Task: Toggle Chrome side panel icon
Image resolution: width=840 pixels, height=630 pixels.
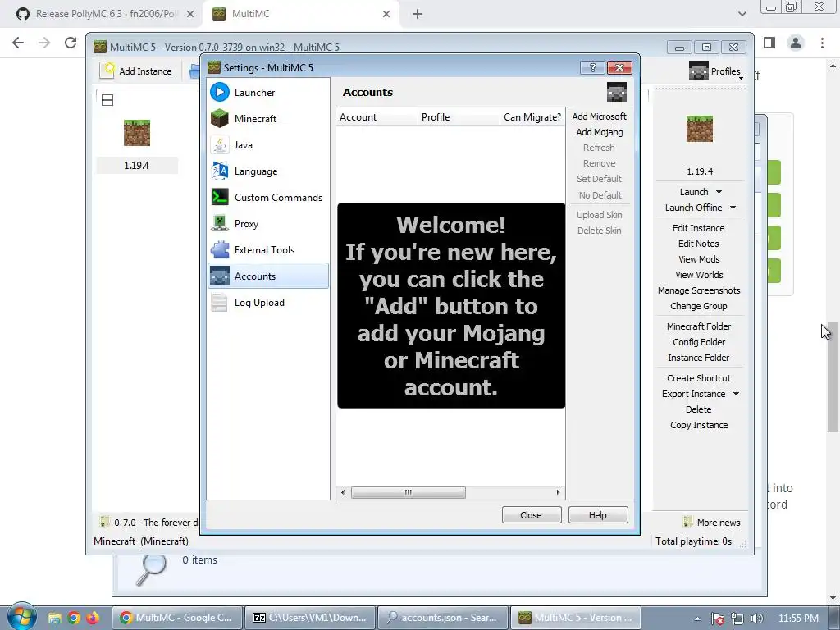Action: coord(769,43)
